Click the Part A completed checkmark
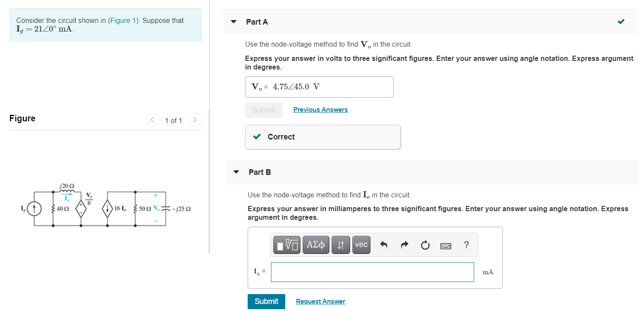Screen dimensions: 644x323 (621, 21)
